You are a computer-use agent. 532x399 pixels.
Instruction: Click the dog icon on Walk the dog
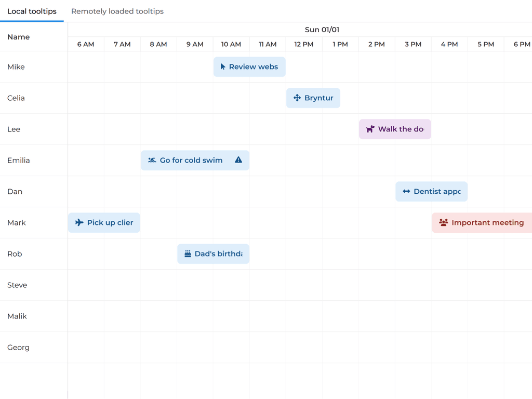coord(370,129)
